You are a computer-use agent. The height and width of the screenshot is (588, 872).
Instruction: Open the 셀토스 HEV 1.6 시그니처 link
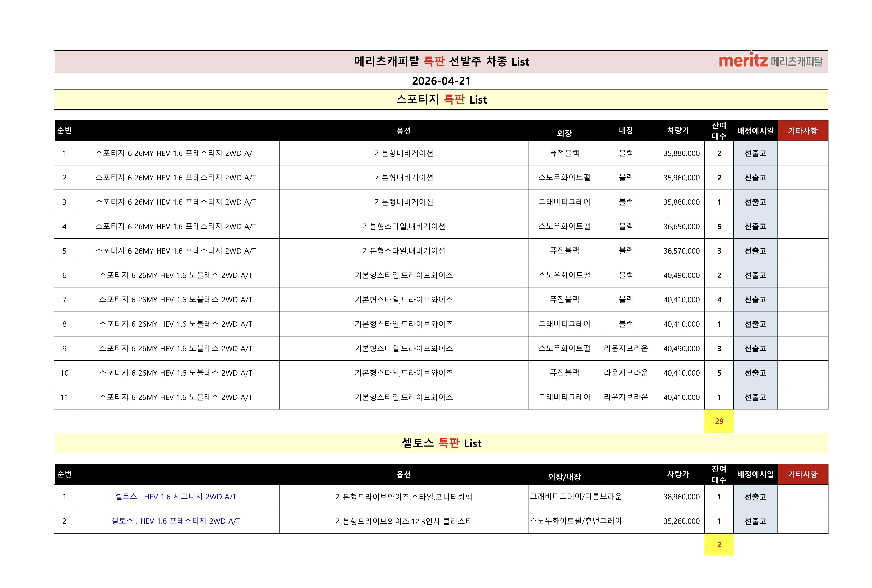click(176, 497)
